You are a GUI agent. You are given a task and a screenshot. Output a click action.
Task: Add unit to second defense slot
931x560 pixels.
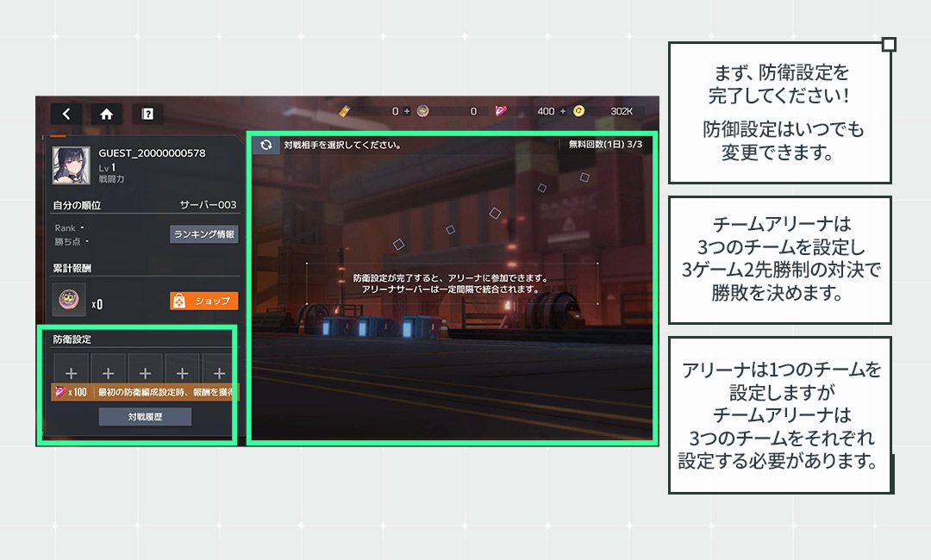pyautogui.click(x=108, y=373)
